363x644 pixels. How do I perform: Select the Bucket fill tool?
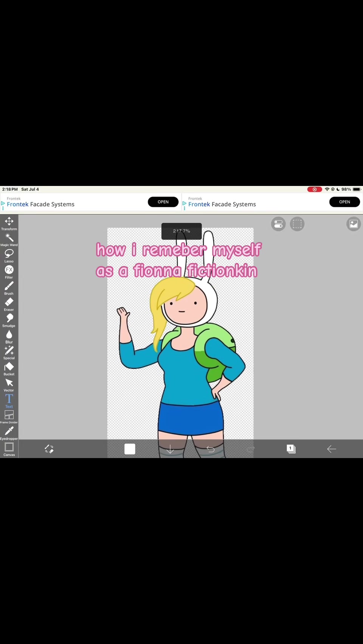point(9,369)
